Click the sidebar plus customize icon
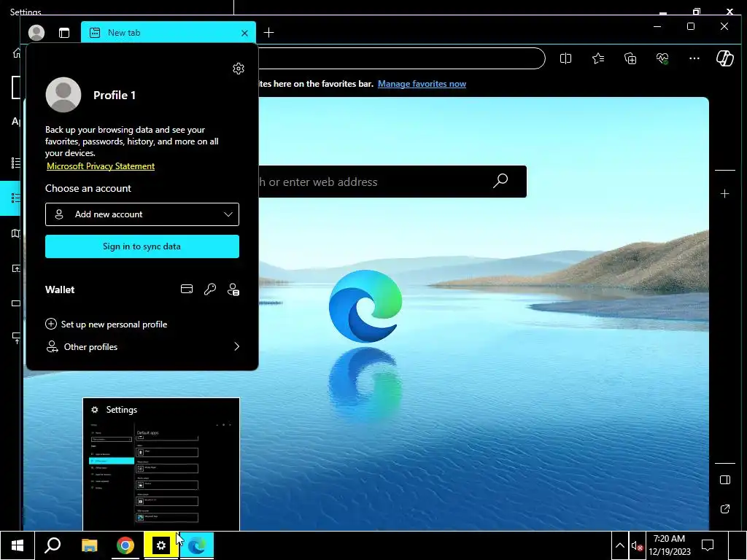 [724, 194]
